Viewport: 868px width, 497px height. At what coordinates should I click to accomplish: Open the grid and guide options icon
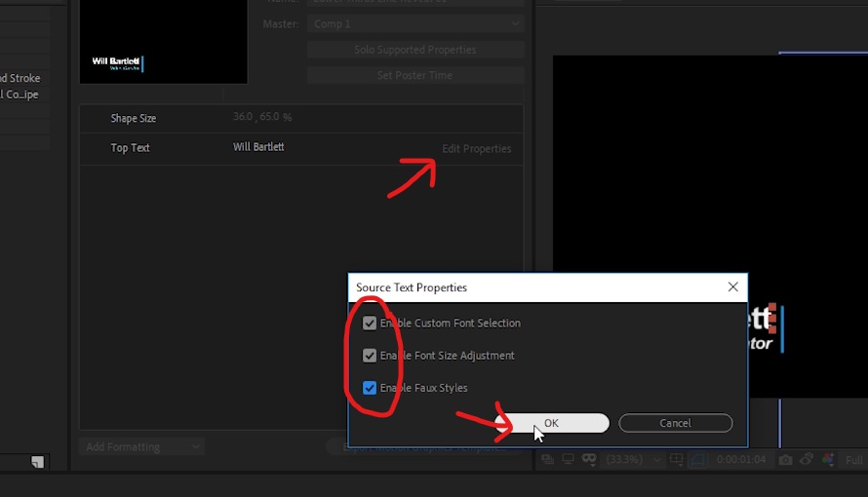pos(677,459)
